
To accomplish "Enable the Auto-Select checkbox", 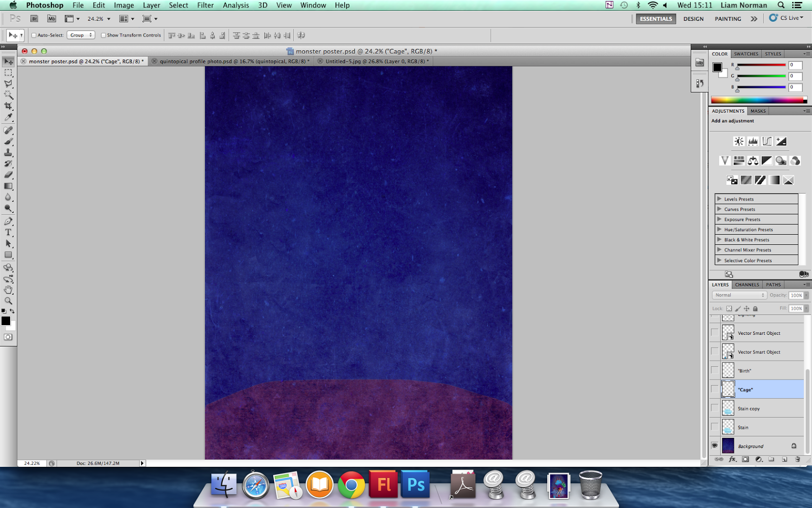I will pos(34,36).
